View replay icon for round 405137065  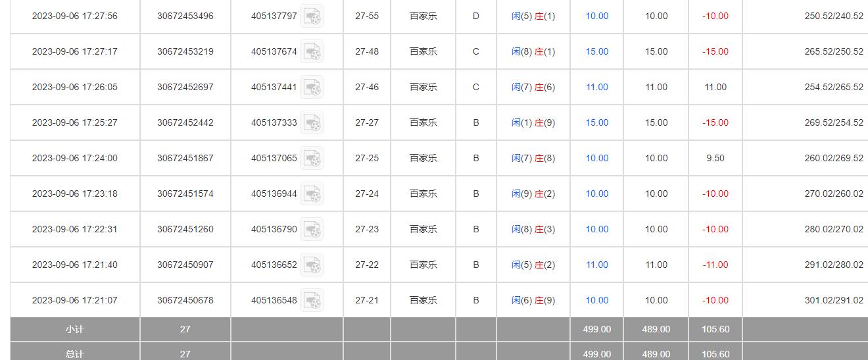click(x=312, y=158)
